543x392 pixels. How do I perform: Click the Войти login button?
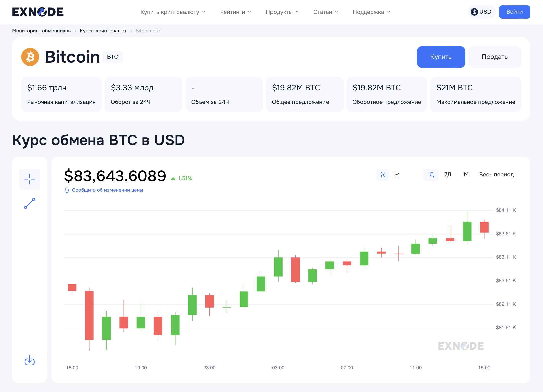coord(514,12)
